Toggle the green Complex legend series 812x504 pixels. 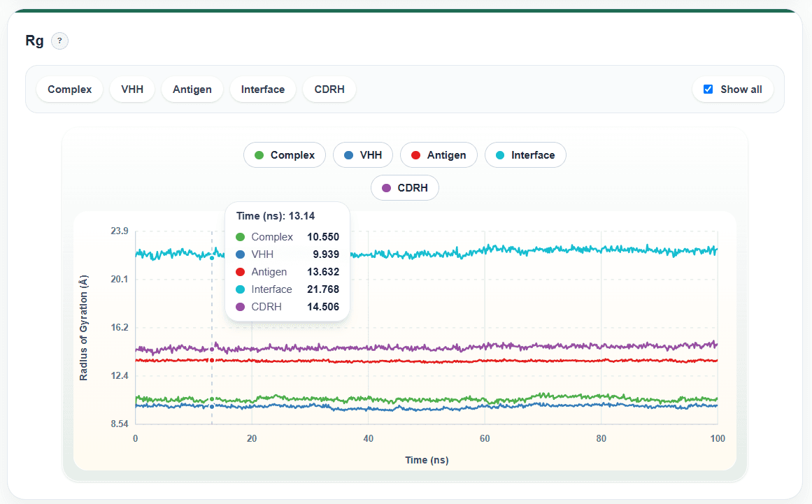284,154
